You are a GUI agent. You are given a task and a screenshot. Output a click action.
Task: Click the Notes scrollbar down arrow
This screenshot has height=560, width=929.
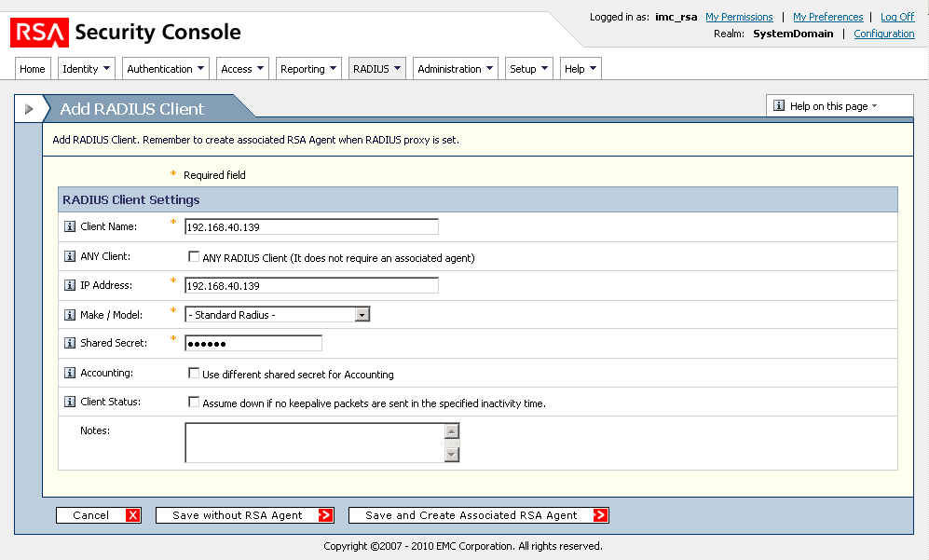452,455
